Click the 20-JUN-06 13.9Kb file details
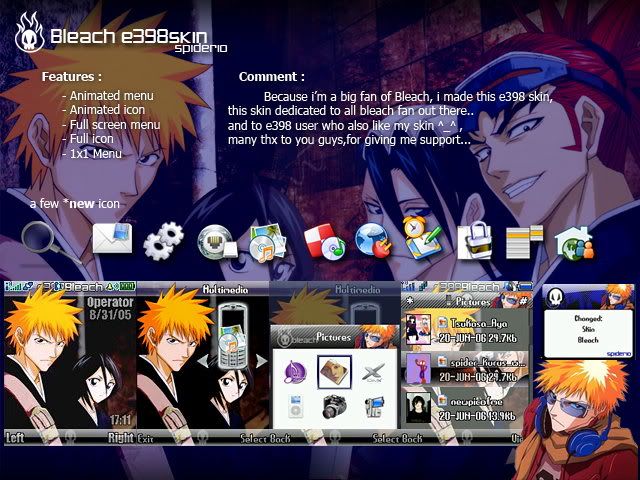This screenshot has width=640, height=480. click(477, 416)
